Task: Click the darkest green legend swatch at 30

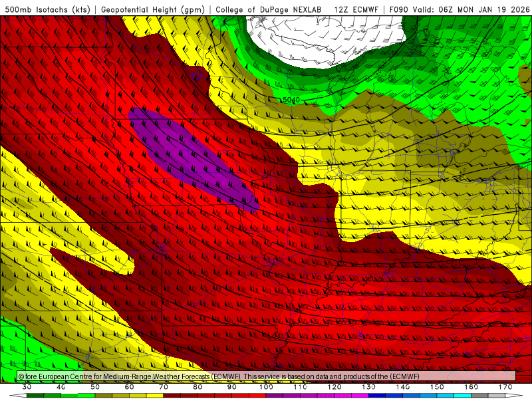Action: (35, 396)
